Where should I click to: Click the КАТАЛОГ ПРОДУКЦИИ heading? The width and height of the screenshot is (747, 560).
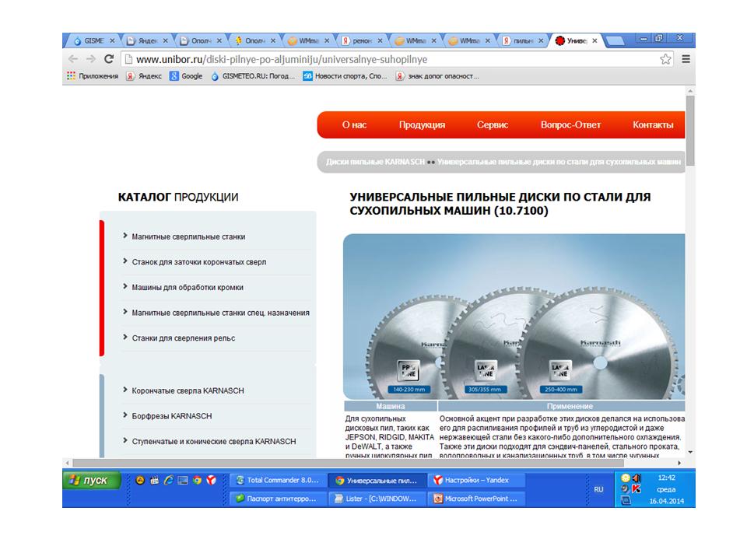[178, 197]
